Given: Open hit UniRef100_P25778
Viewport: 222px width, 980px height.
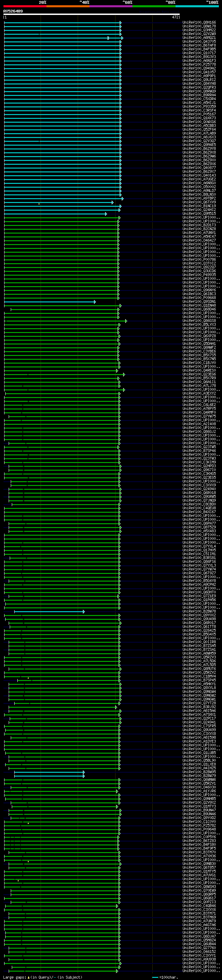Looking at the screenshot, I should click(x=199, y=64).
